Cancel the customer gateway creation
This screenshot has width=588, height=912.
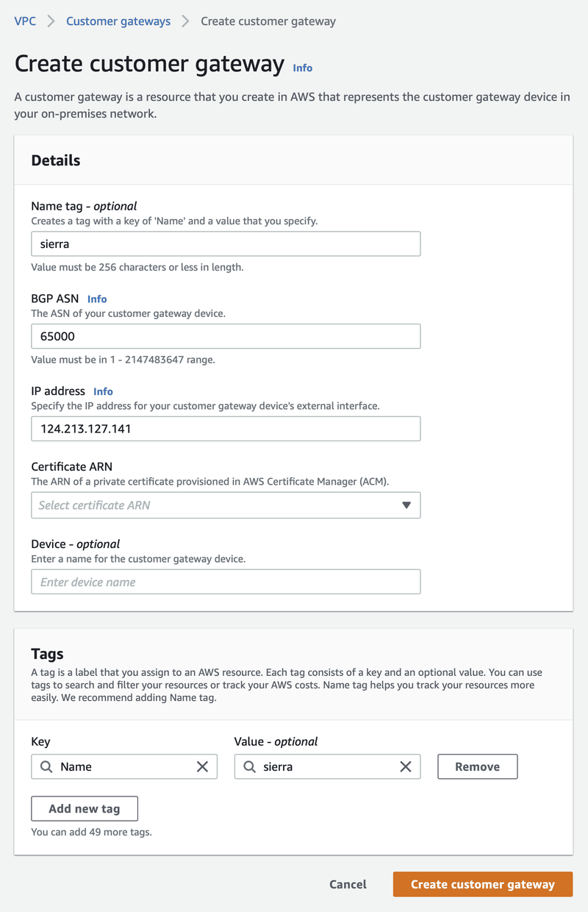pyautogui.click(x=348, y=884)
